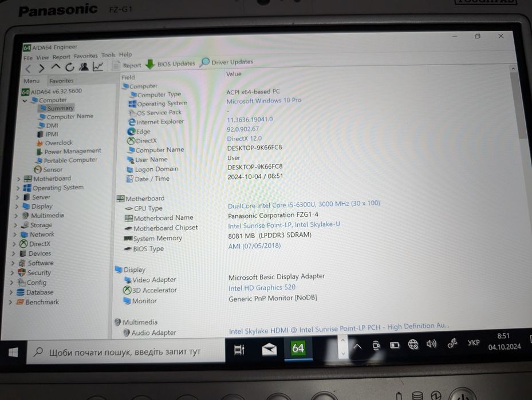Open the File menu
This screenshot has height=400, width=532.
pyautogui.click(x=28, y=58)
